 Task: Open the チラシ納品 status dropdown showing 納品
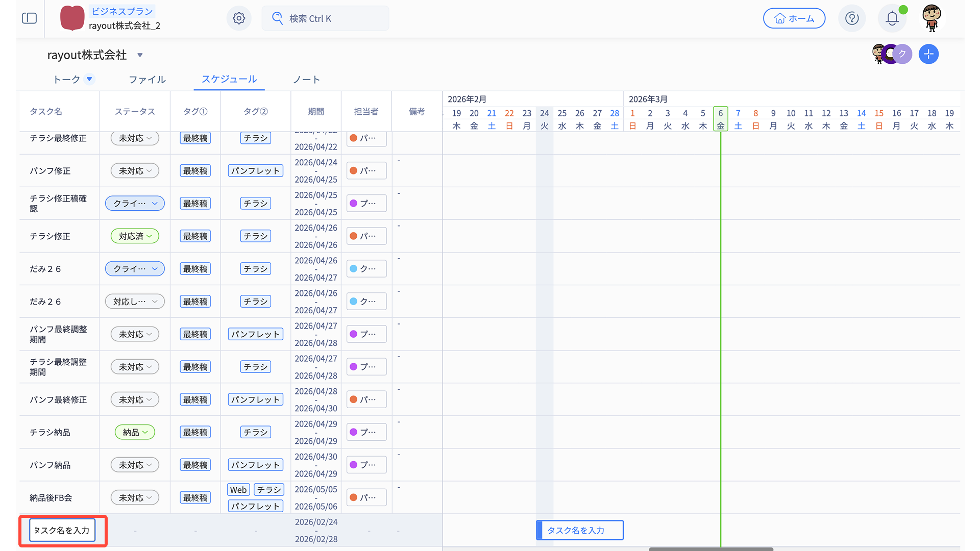pyautogui.click(x=135, y=432)
